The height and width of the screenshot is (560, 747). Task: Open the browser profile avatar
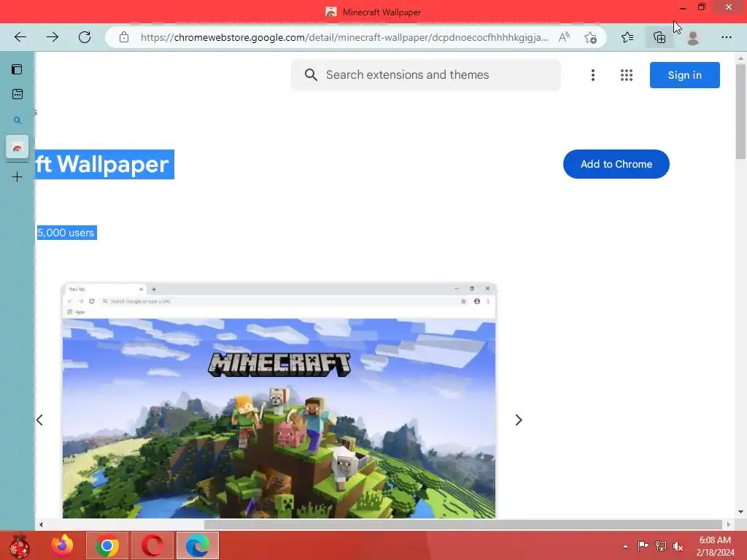point(693,38)
